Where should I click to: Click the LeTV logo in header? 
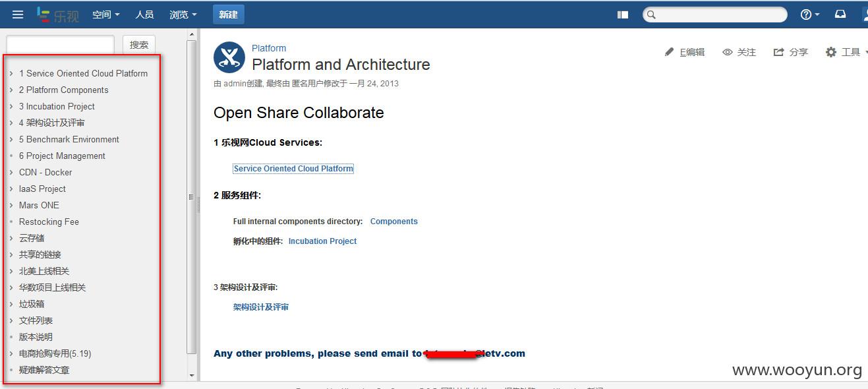[57, 15]
